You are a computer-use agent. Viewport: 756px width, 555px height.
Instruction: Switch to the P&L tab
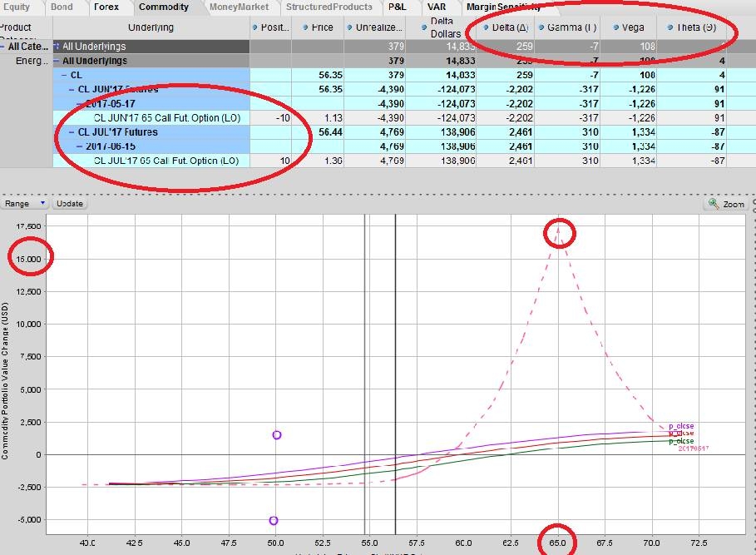pyautogui.click(x=398, y=7)
